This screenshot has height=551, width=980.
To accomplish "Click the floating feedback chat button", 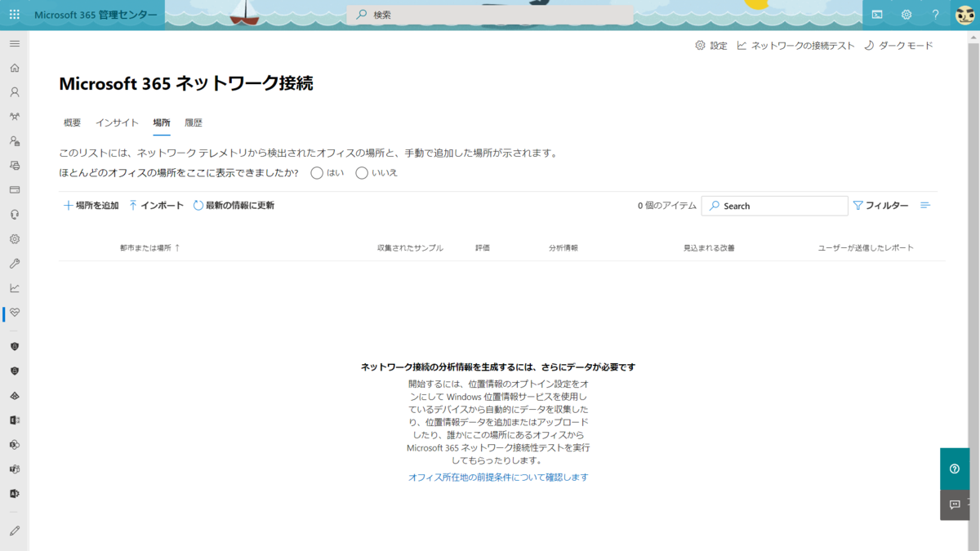I will click(955, 504).
